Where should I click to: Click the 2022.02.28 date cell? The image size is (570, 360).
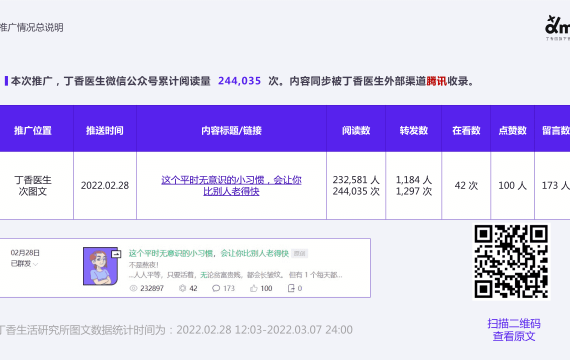[105, 185]
